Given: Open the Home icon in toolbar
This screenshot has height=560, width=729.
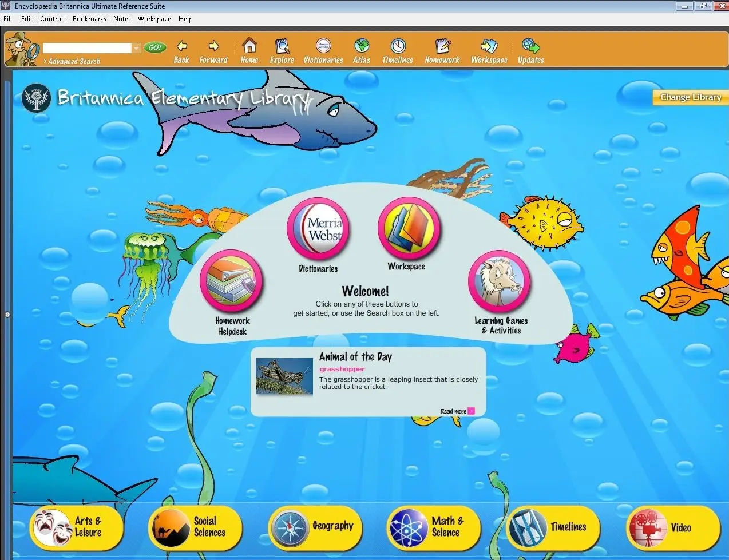Looking at the screenshot, I should (x=249, y=45).
